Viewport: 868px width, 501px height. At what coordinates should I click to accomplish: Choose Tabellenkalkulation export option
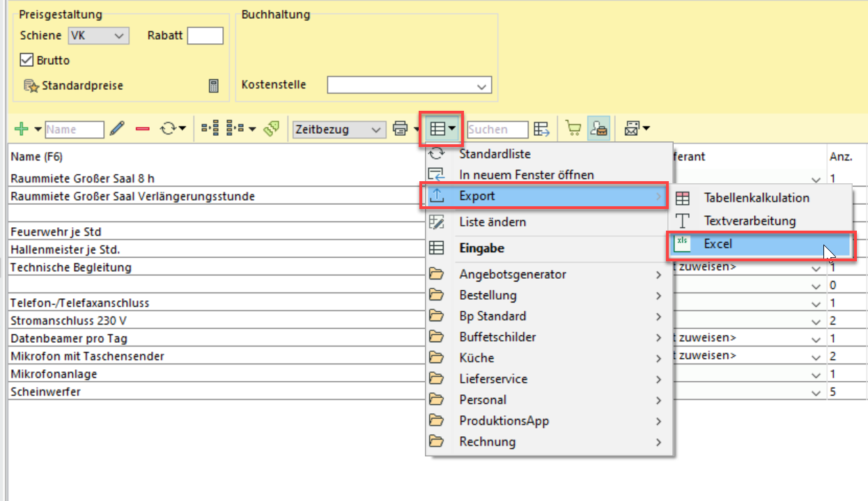[x=756, y=198]
